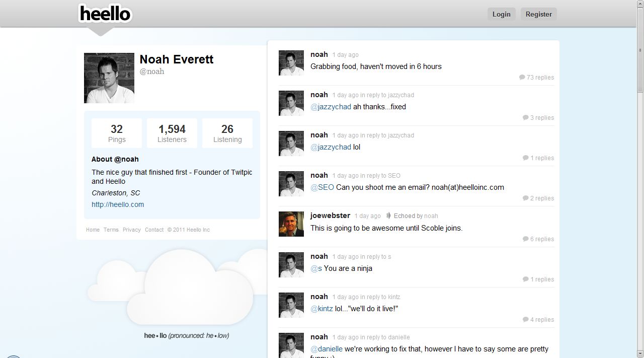Open the Login page
Screen dimensions: 644x358
[501, 14]
